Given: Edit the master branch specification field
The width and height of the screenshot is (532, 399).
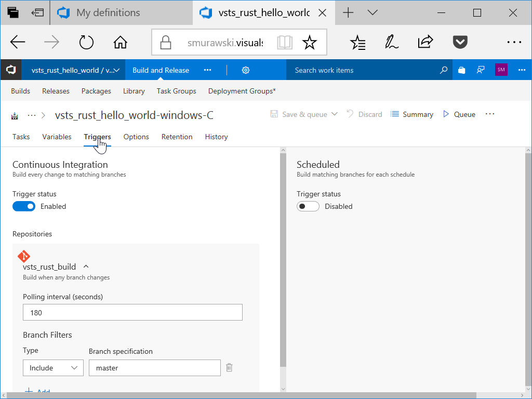Looking at the screenshot, I should point(155,368).
